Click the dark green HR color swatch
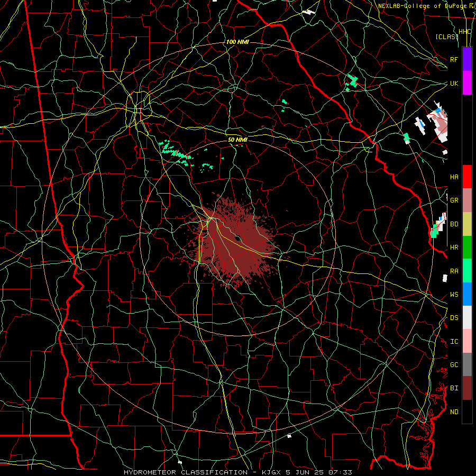The image size is (476, 476). tap(467, 248)
